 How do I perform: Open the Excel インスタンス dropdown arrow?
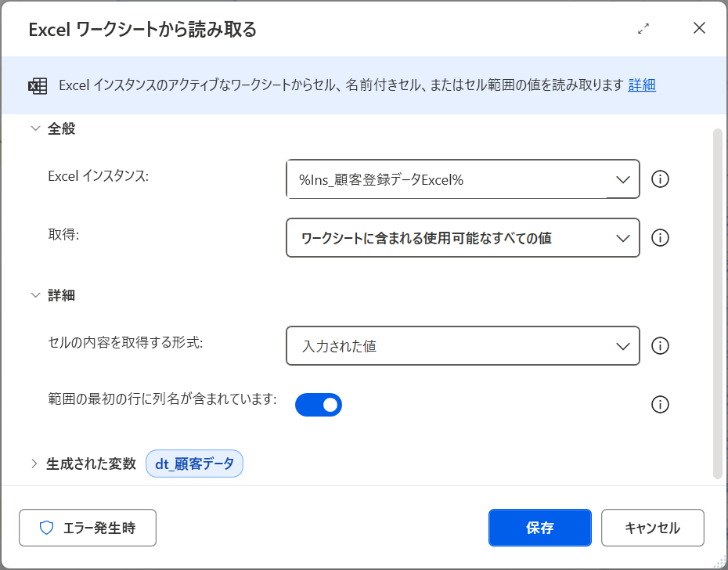point(623,179)
